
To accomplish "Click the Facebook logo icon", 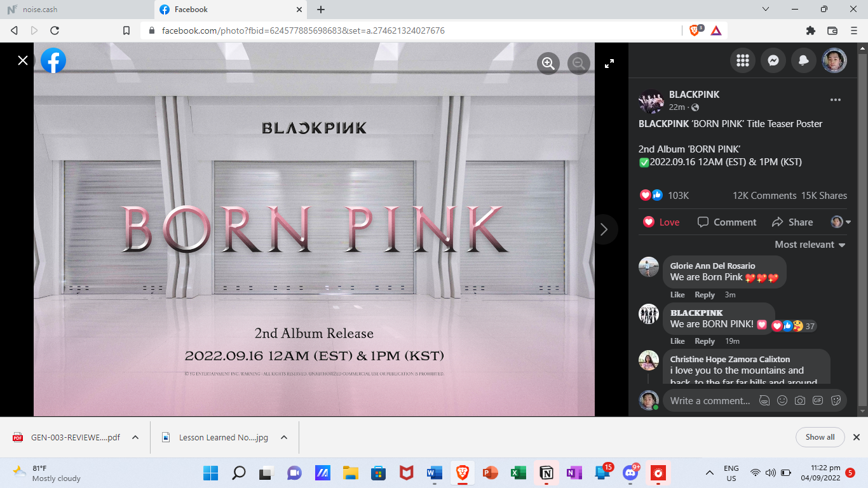I will point(53,60).
